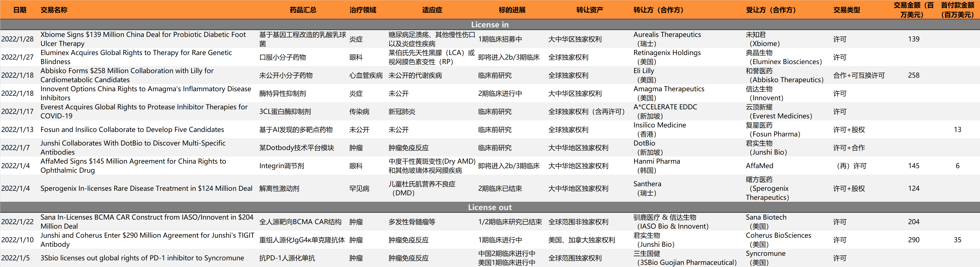Click the 290 transaction amount cell

click(913, 240)
